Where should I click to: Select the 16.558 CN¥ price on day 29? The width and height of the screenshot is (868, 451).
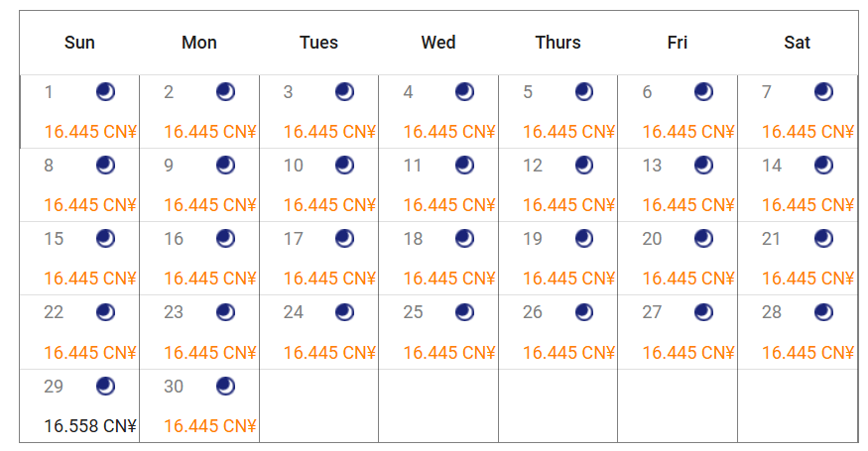(90, 426)
